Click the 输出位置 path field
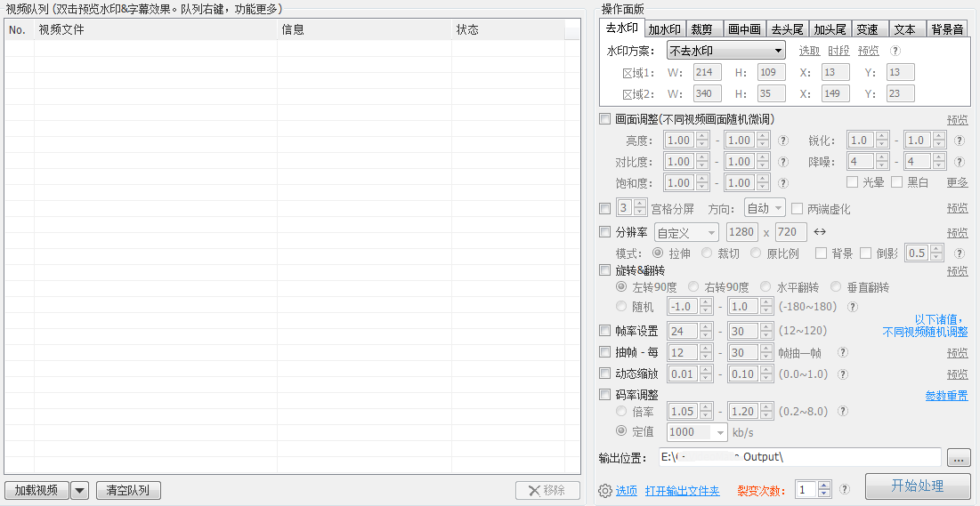The width and height of the screenshot is (980, 506). pyautogui.click(x=799, y=457)
